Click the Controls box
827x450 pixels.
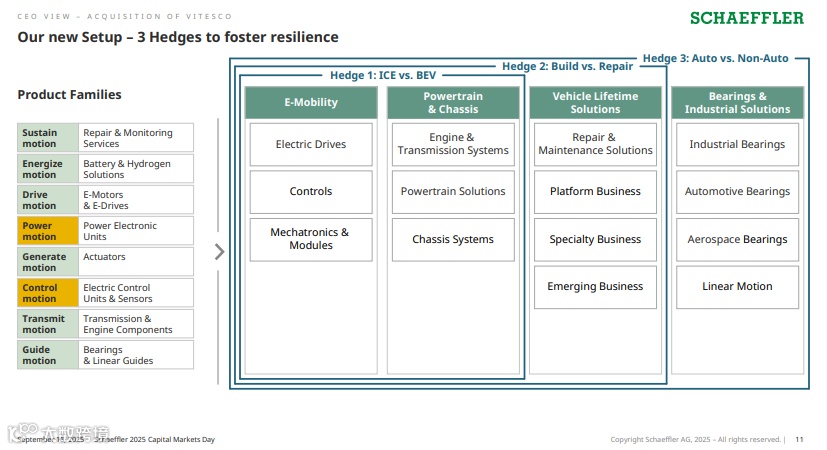tap(311, 192)
